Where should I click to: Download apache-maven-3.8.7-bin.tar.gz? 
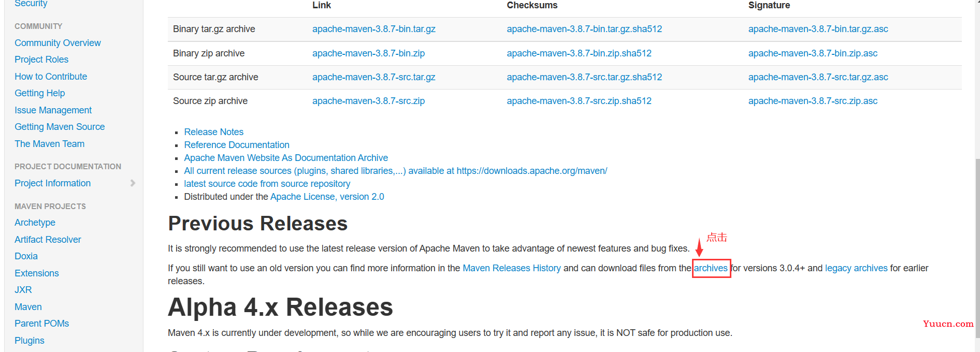coord(374,29)
